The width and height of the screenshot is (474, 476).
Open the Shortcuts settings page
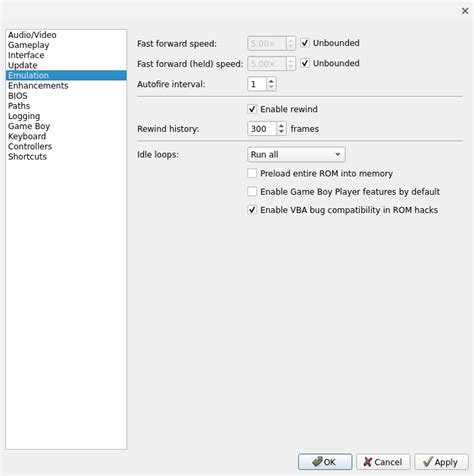point(27,157)
